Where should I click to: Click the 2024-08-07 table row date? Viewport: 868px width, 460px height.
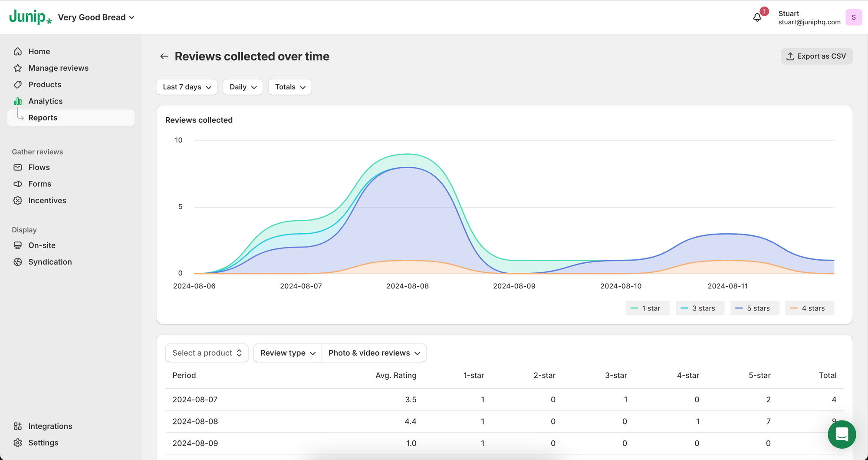point(195,400)
